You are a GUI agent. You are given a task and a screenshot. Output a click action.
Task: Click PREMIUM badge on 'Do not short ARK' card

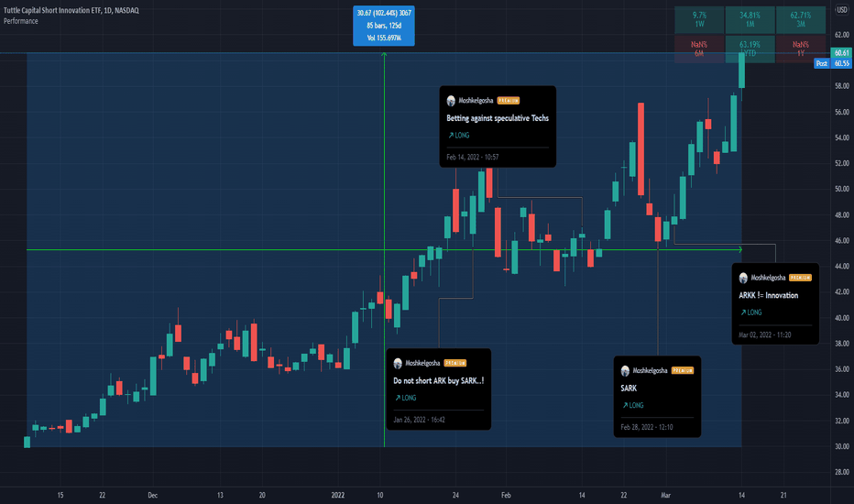click(x=455, y=364)
